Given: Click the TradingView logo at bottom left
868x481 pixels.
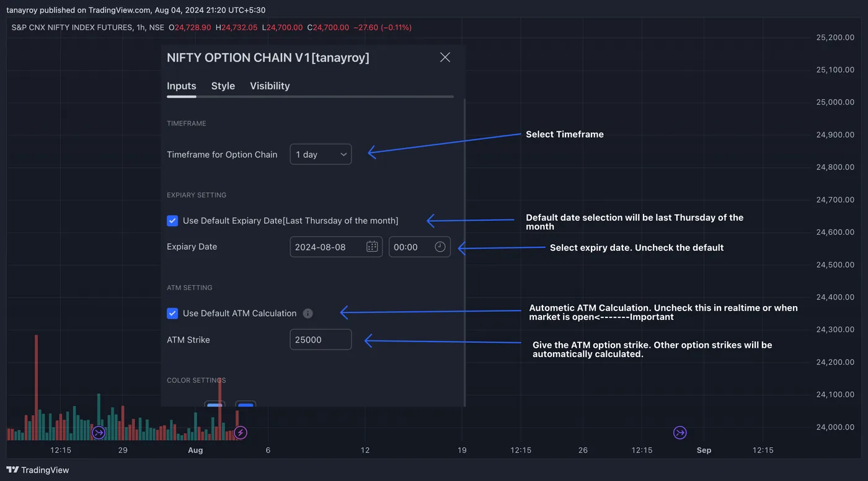Looking at the screenshot, I should (x=38, y=470).
